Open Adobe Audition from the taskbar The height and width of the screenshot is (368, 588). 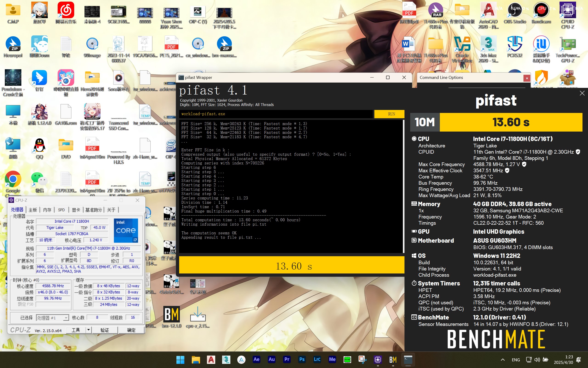tap(272, 359)
